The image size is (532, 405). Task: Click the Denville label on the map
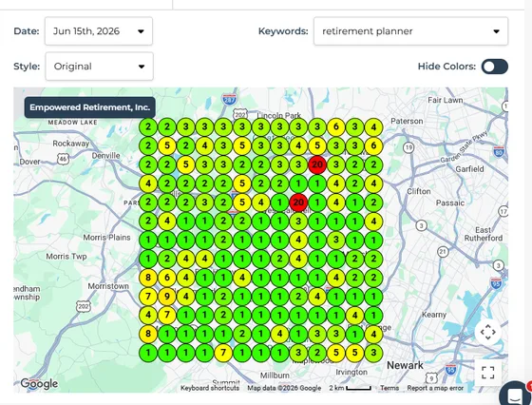click(105, 156)
